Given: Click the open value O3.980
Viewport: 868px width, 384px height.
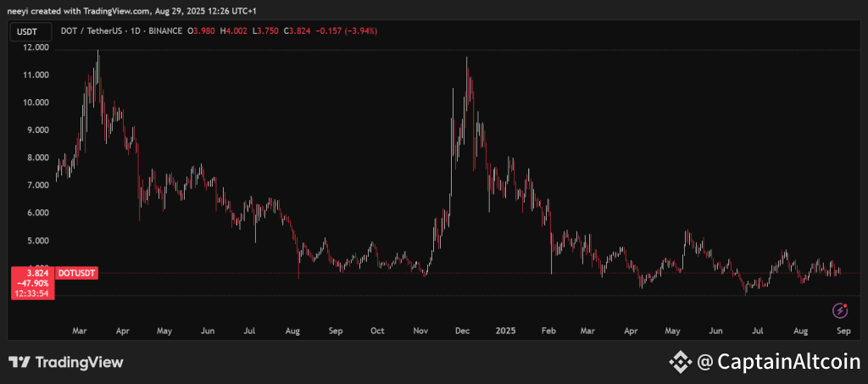Looking at the screenshot, I should [x=201, y=31].
